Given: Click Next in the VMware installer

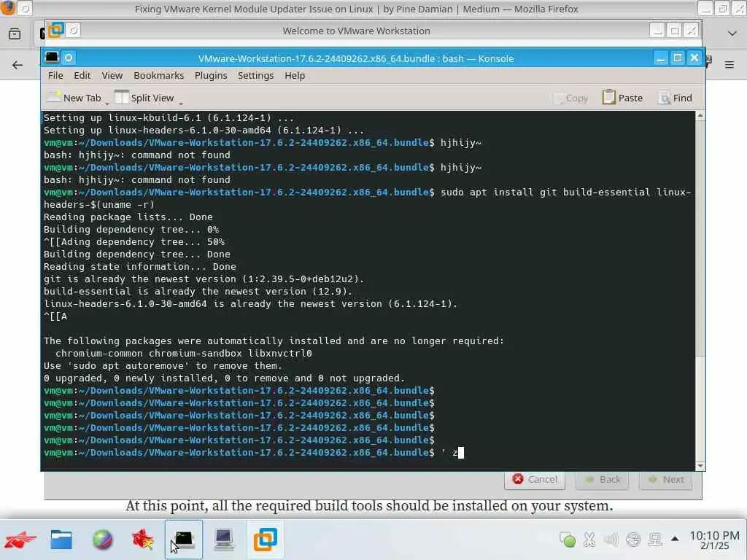Looking at the screenshot, I should click(x=665, y=480).
